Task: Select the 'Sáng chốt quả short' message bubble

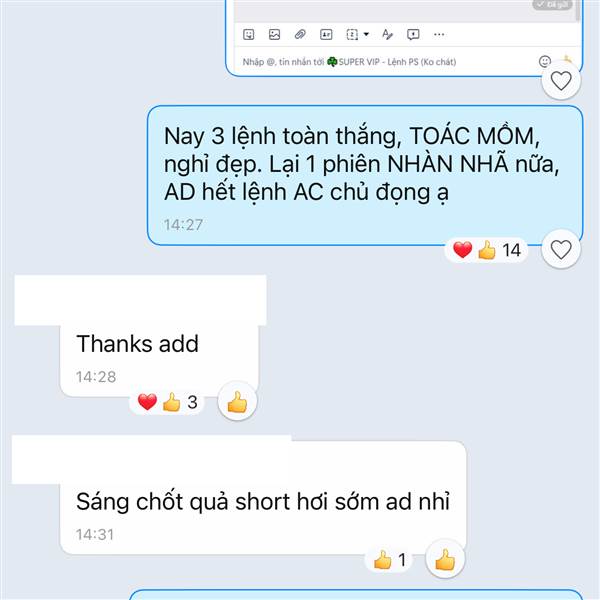Action: tap(263, 498)
